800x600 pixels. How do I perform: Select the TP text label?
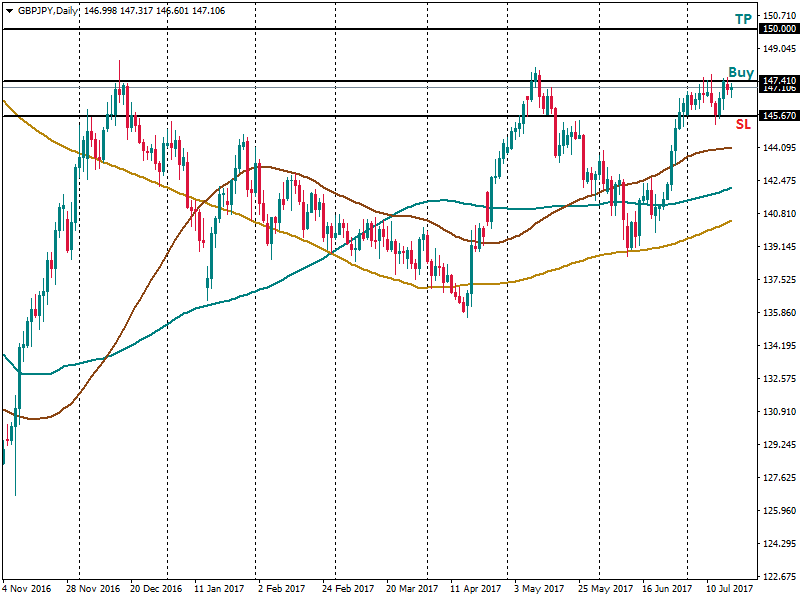(x=743, y=19)
